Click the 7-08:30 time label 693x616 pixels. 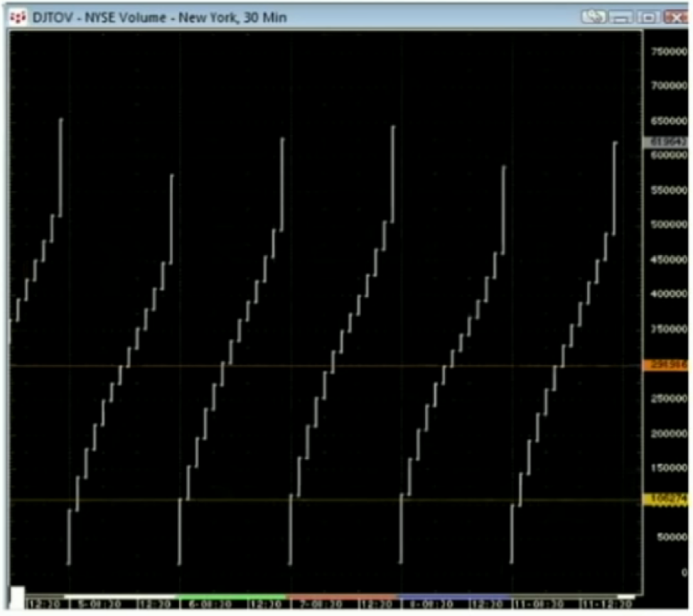pyautogui.click(x=322, y=604)
